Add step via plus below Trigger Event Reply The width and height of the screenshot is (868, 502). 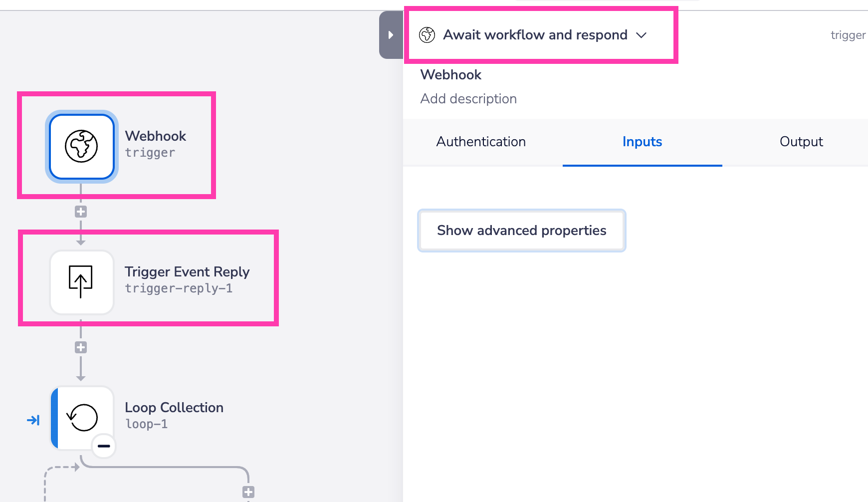81,347
